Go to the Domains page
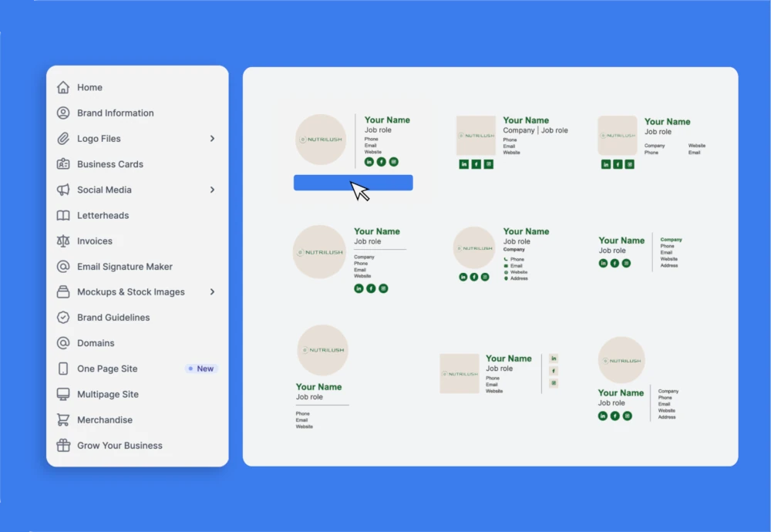The height and width of the screenshot is (532, 771). point(96,343)
